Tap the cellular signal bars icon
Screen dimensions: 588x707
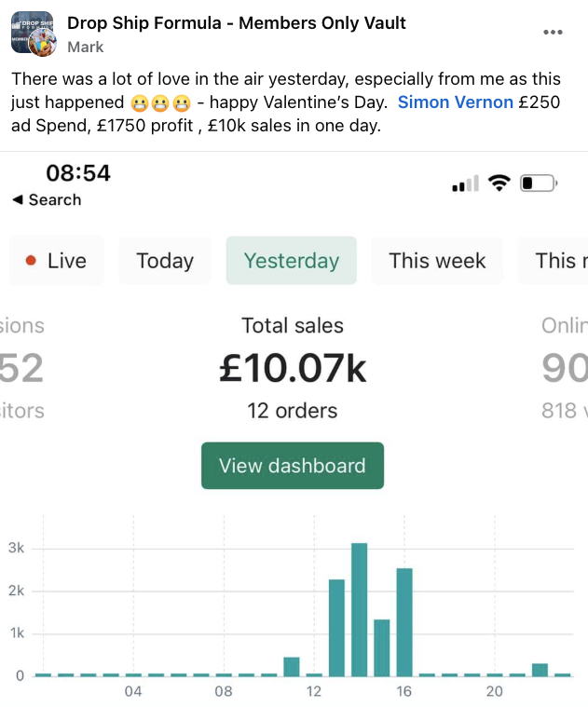465,184
